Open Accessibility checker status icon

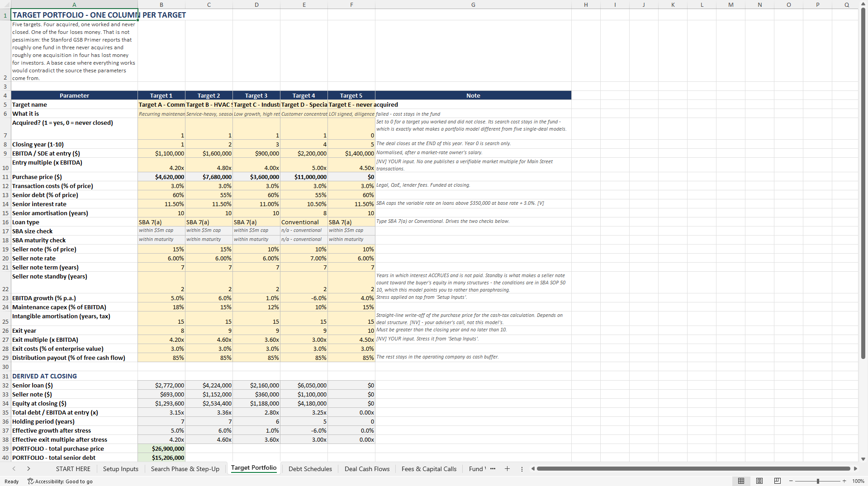(x=31, y=481)
